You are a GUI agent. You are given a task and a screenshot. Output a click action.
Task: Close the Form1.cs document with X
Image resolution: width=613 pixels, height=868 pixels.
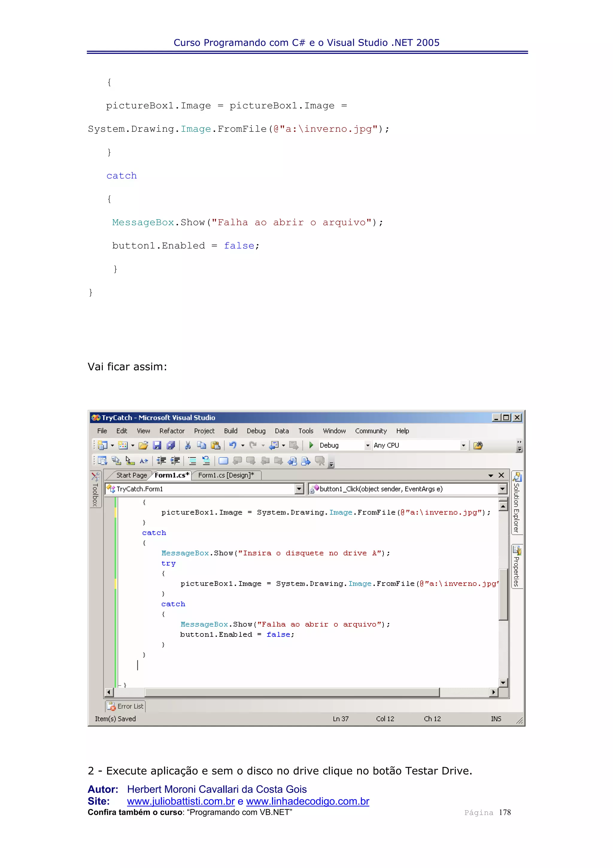pos(501,475)
